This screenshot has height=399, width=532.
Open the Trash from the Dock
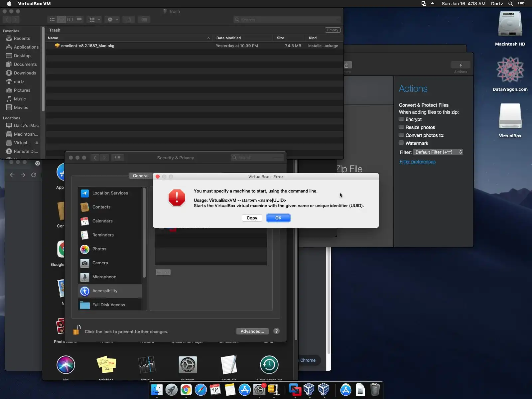coord(375,390)
